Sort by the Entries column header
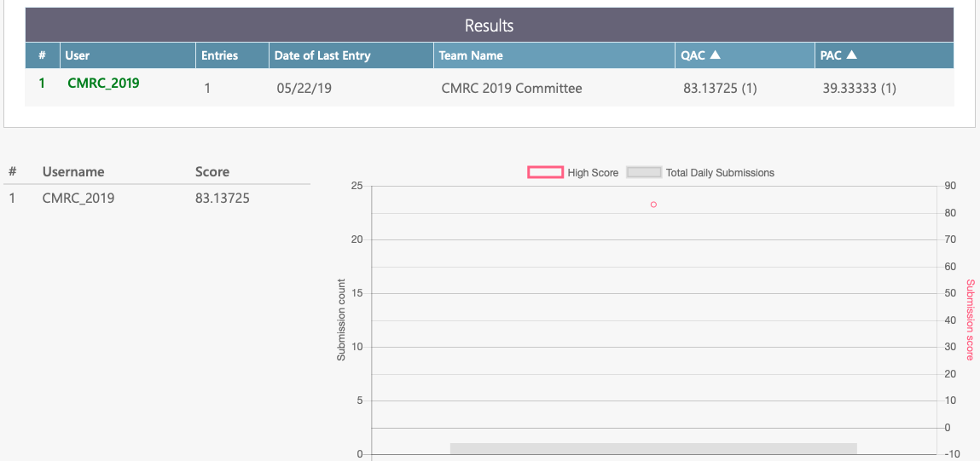This screenshot has height=461, width=980. coord(219,55)
